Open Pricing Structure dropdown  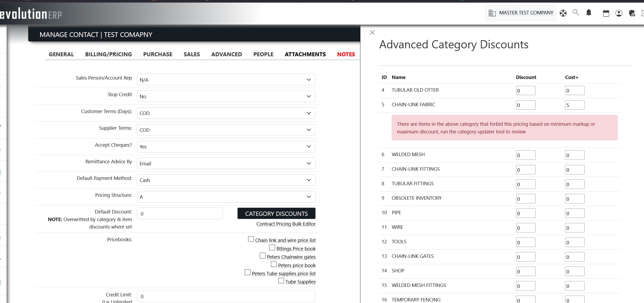(226, 197)
